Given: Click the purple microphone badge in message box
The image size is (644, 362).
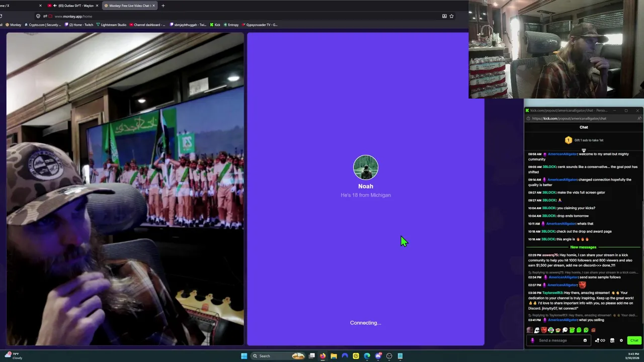Looking at the screenshot, I should pyautogui.click(x=532, y=340).
